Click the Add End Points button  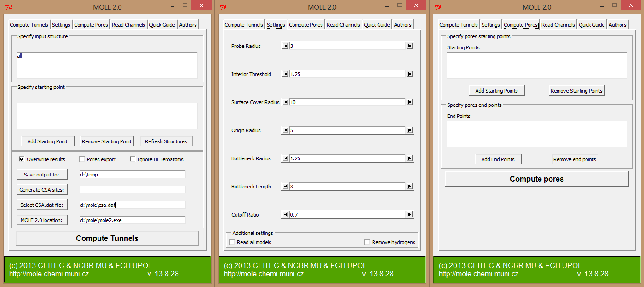(498, 159)
